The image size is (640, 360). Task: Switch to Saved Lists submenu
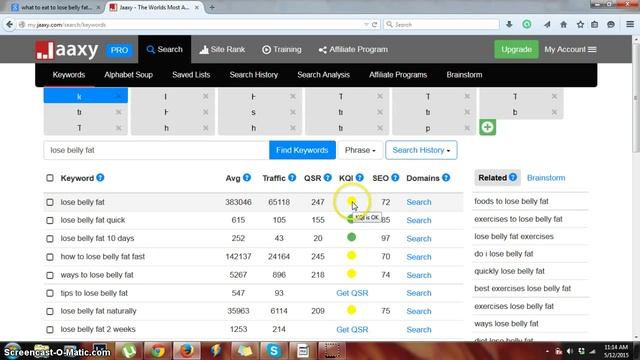(191, 75)
